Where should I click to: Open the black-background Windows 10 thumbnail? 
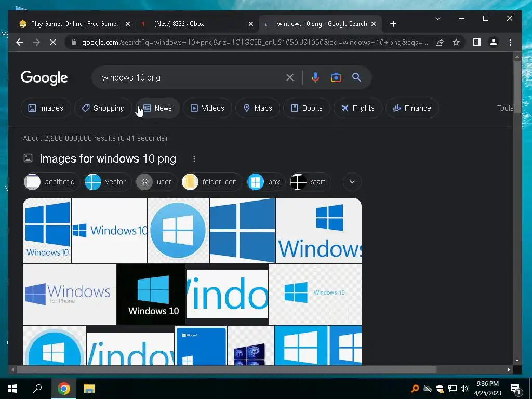click(x=151, y=295)
